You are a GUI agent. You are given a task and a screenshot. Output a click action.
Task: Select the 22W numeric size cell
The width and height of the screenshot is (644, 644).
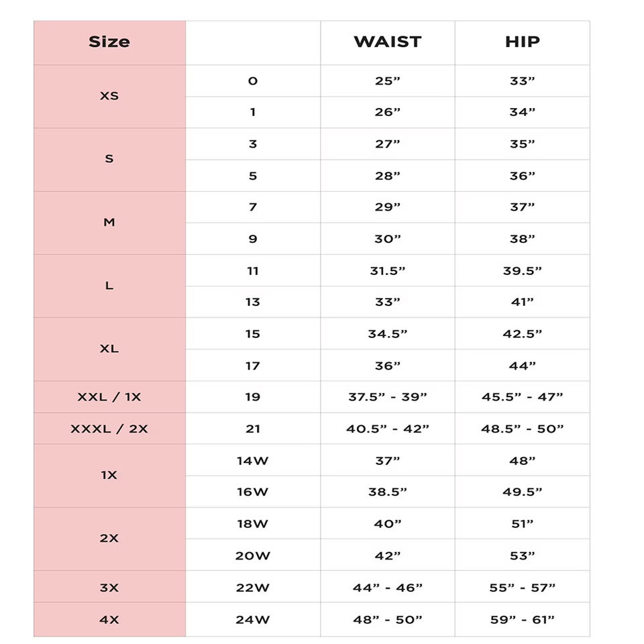click(253, 586)
